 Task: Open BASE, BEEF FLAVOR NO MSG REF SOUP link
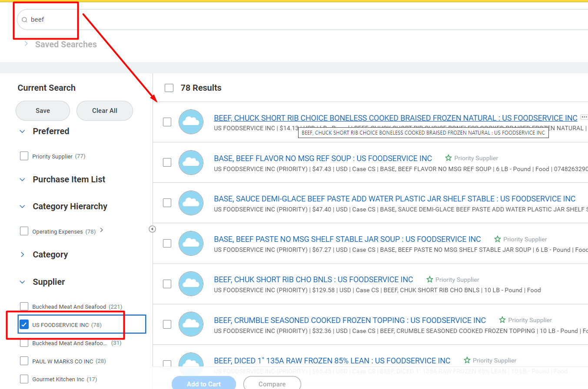click(323, 158)
